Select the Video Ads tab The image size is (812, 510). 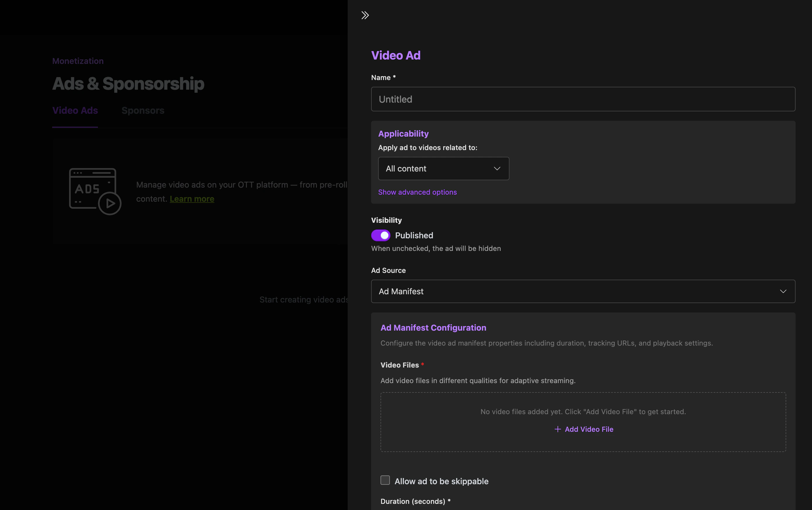click(x=75, y=110)
